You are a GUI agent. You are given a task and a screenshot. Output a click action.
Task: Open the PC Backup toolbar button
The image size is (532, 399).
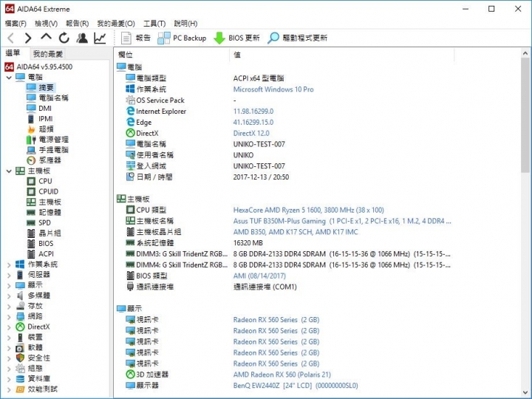click(183, 38)
